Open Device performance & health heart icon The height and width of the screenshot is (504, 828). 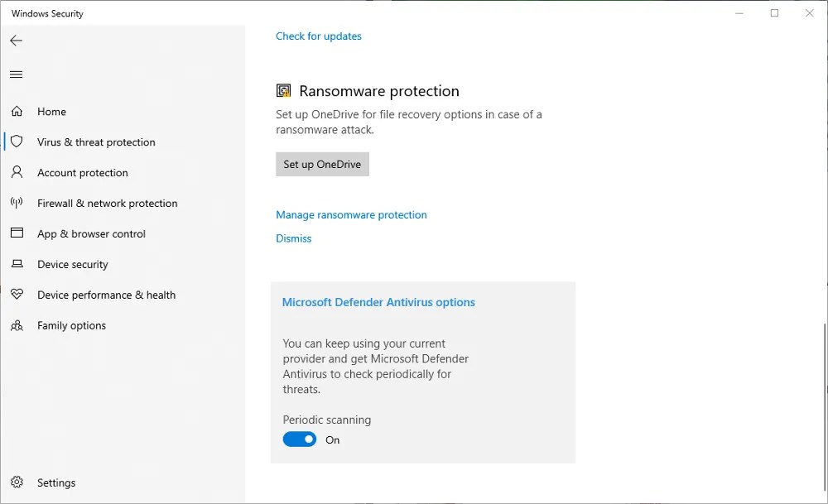[x=17, y=295]
